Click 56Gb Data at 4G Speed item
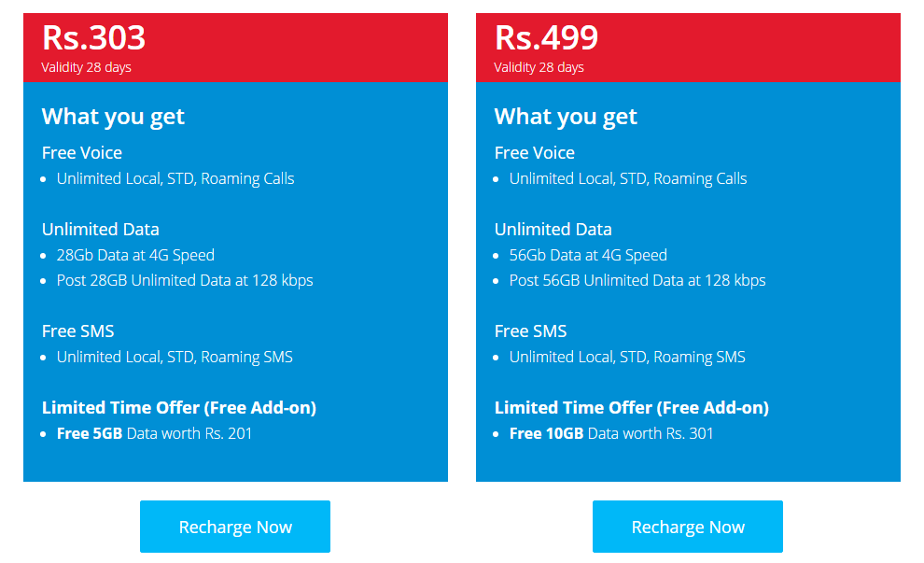The height and width of the screenshot is (563, 924). (588, 255)
